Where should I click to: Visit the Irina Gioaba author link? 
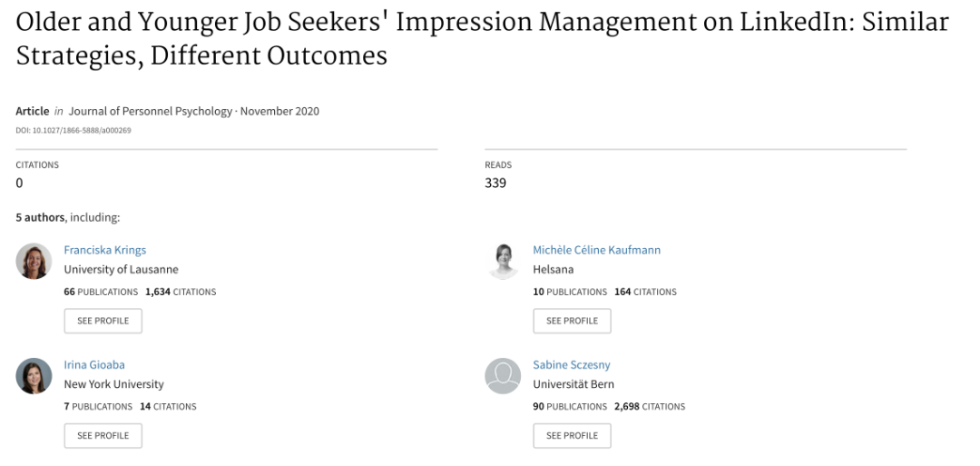coord(94,364)
